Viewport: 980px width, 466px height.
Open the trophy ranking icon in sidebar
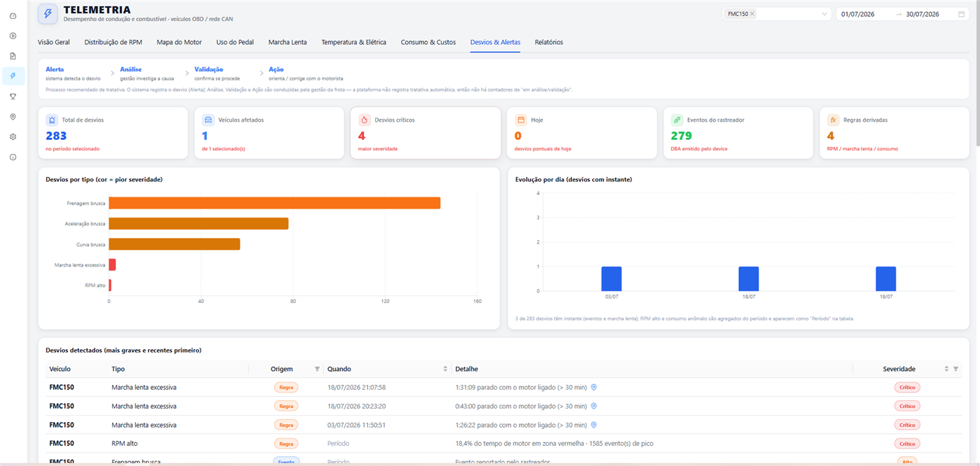click(13, 97)
